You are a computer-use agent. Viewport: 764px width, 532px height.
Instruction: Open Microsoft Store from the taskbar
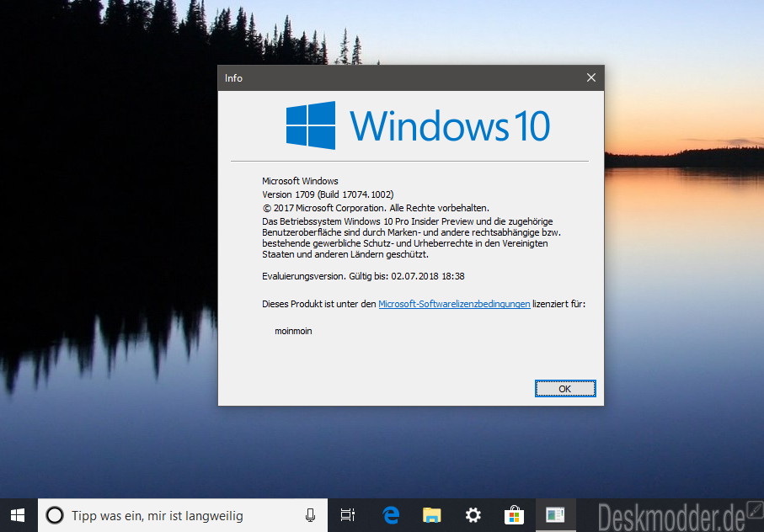tap(514, 515)
